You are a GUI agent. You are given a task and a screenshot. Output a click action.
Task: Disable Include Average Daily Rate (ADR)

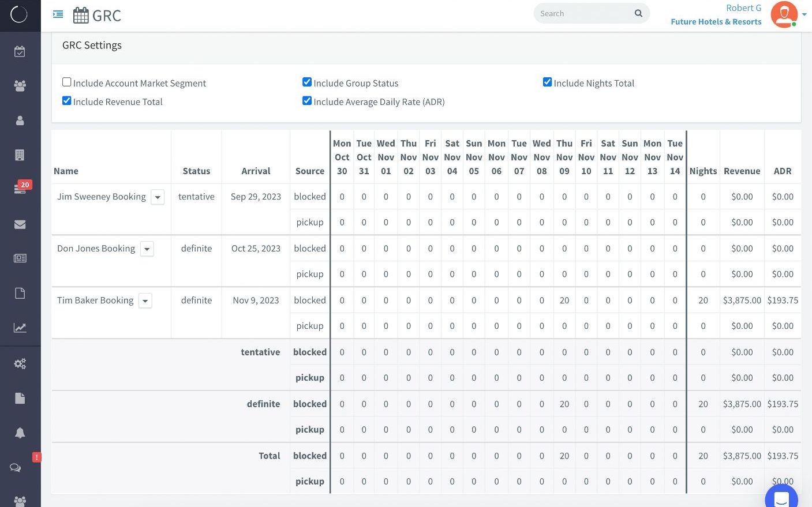[307, 101]
